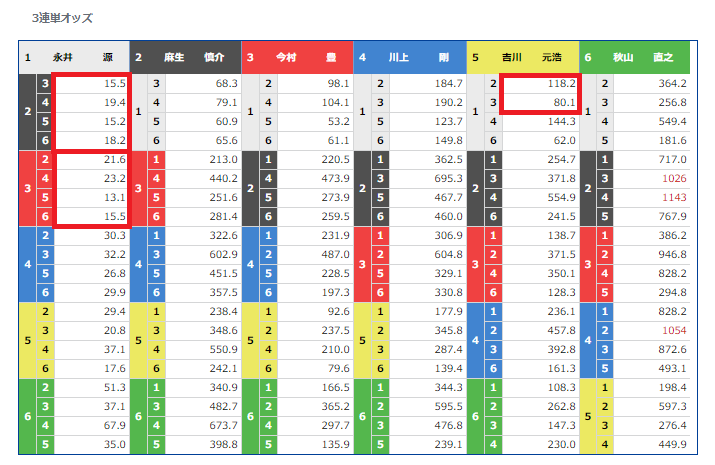
Task: Click the highlighted odds value 118.2
Action: (x=561, y=83)
